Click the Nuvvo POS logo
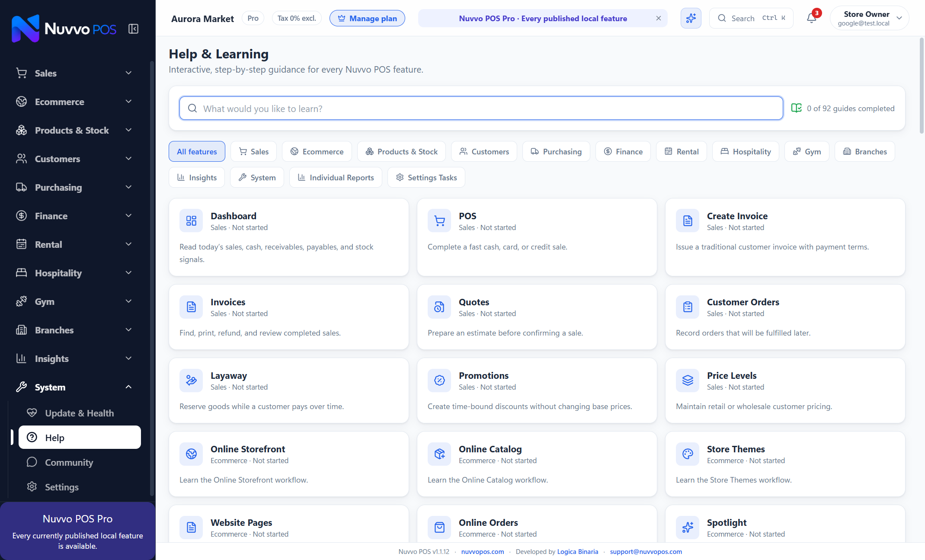The height and width of the screenshot is (560, 925). pyautogui.click(x=64, y=29)
